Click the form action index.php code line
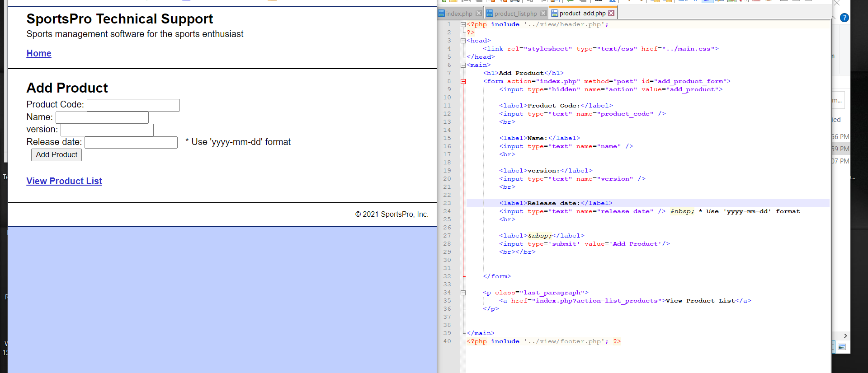This screenshot has height=373, width=868. [x=607, y=81]
